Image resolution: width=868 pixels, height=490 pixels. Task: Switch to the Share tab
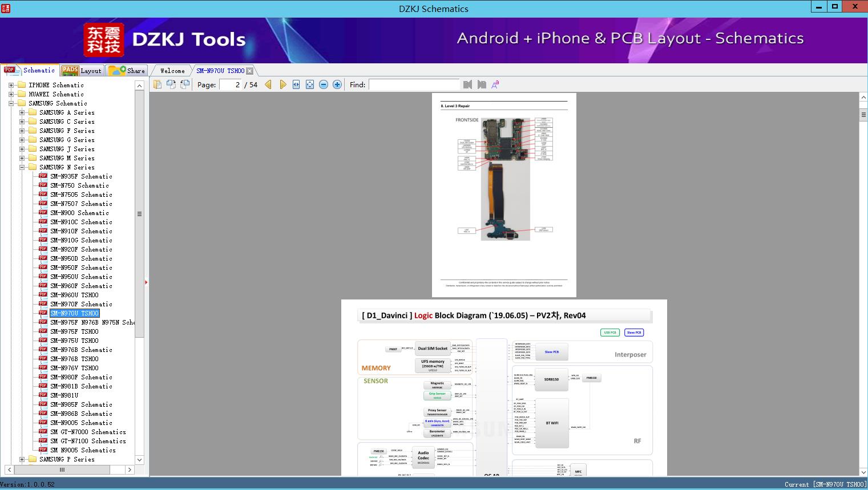[x=127, y=71]
